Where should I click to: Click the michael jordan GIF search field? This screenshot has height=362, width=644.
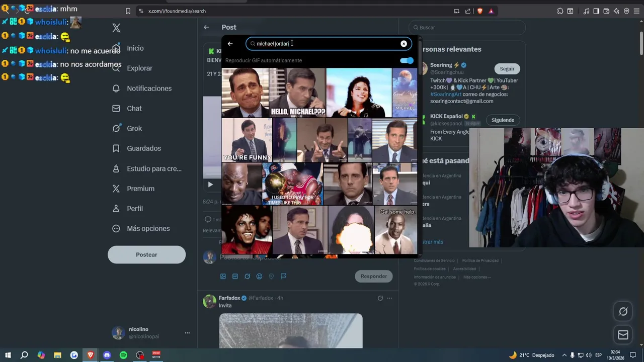329,44
